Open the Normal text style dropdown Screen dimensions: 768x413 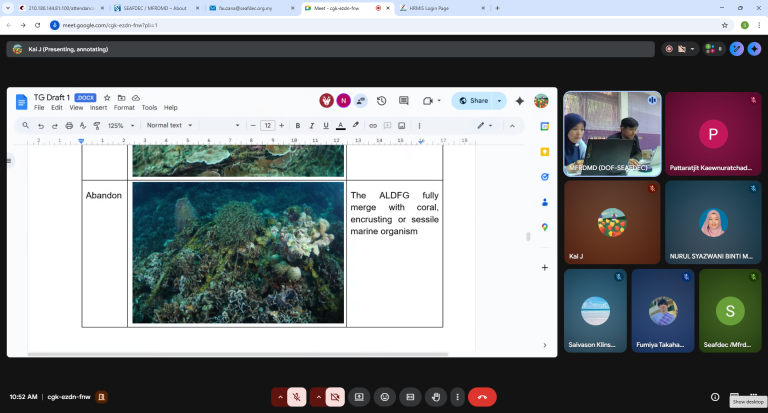(x=169, y=126)
